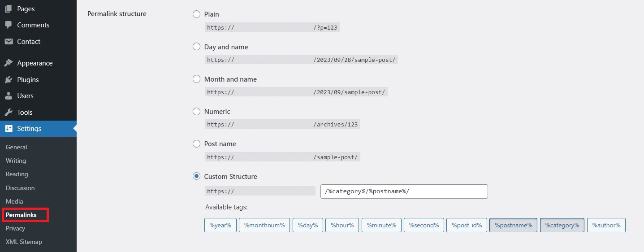Viewport: 644px width, 252px height.
Task: Choose the Day and name radio option
Action: point(196,47)
